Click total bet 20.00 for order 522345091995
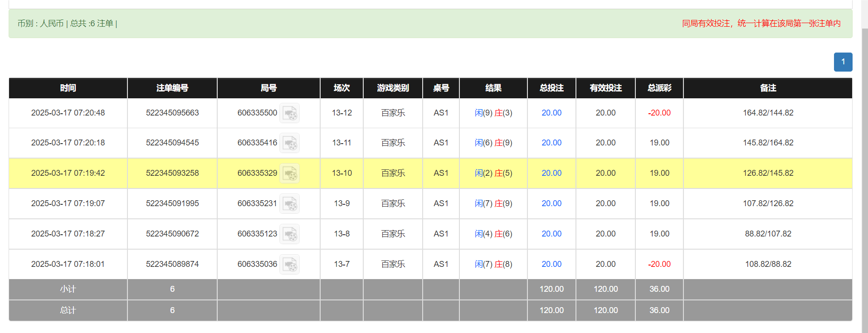 pyautogui.click(x=551, y=203)
